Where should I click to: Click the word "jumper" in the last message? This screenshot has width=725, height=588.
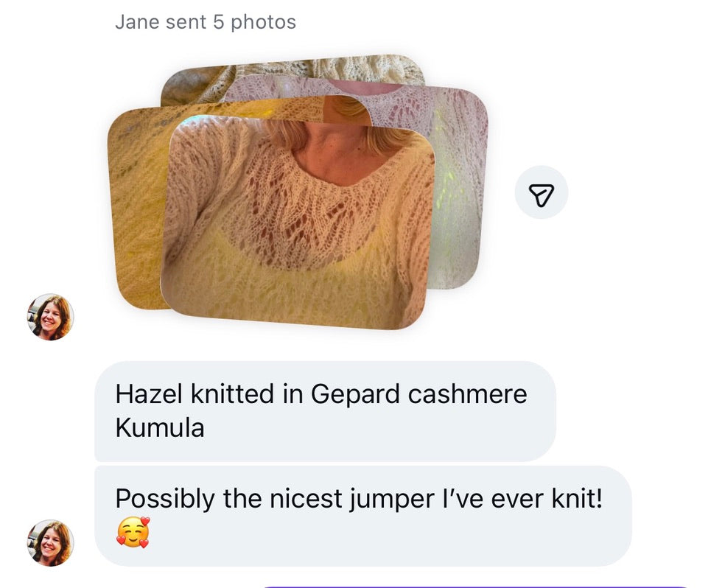pos(391,500)
